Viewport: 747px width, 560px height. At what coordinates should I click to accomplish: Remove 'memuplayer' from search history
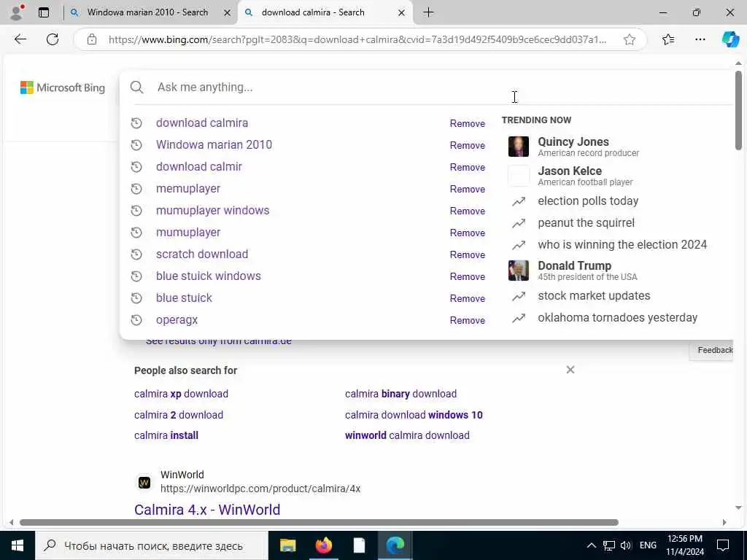[468, 189]
